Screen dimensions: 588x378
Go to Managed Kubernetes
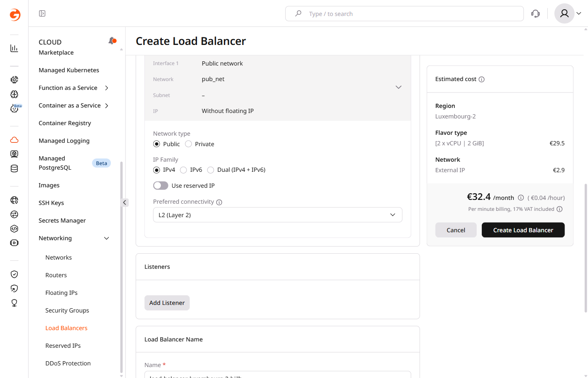69,70
